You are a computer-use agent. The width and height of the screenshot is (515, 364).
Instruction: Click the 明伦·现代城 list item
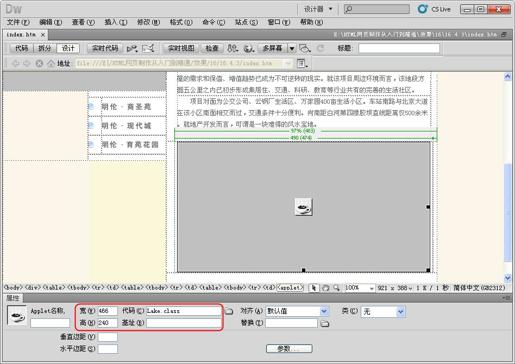[x=127, y=126]
